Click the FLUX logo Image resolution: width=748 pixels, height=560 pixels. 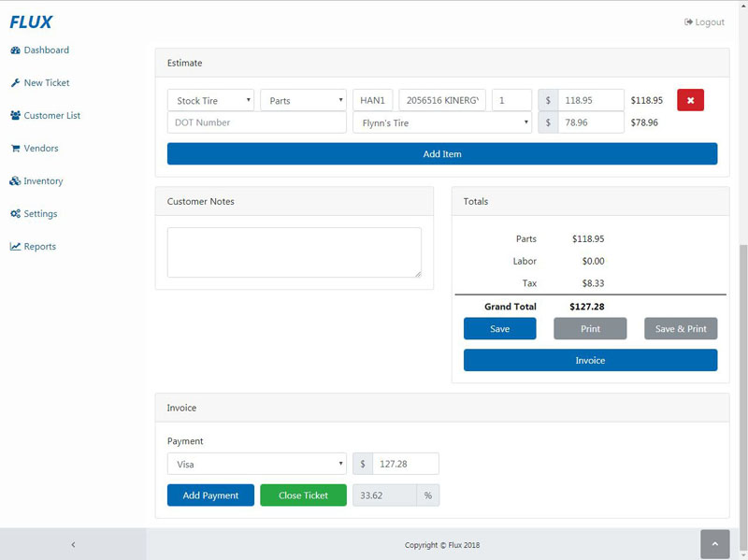pyautogui.click(x=31, y=22)
